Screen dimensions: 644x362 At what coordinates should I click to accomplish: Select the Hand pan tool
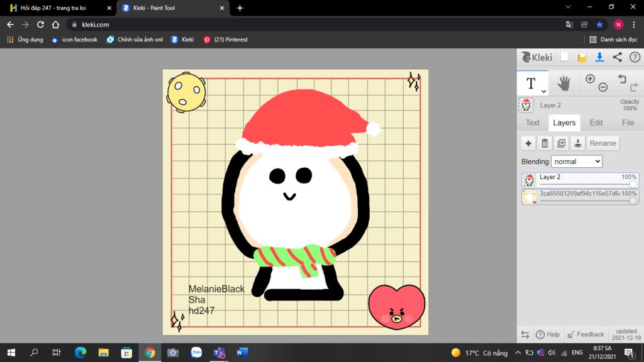point(564,84)
